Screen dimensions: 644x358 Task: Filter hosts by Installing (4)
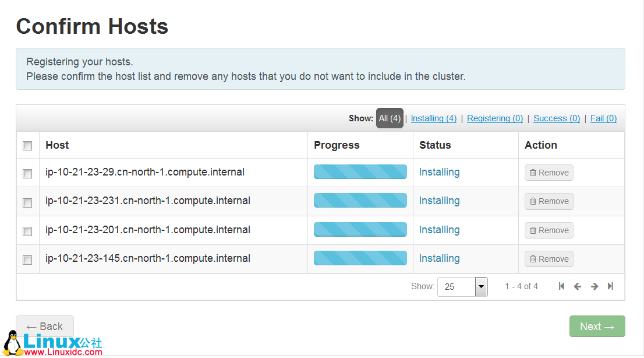click(x=434, y=118)
